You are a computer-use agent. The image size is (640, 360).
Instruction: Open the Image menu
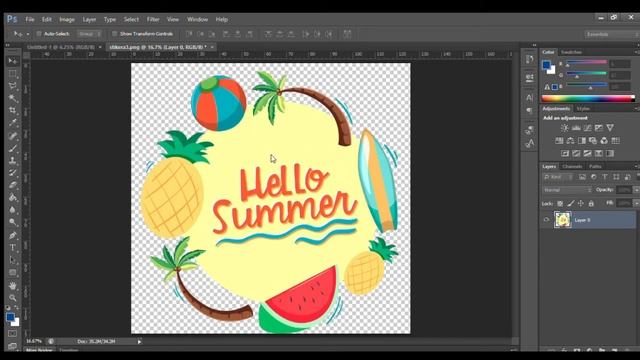tap(67, 20)
